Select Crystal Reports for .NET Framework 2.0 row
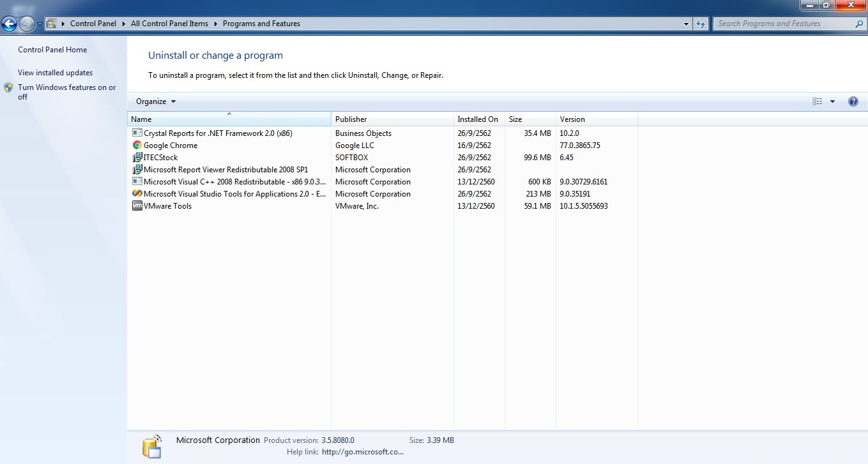This screenshot has width=868, height=464. 383,133
